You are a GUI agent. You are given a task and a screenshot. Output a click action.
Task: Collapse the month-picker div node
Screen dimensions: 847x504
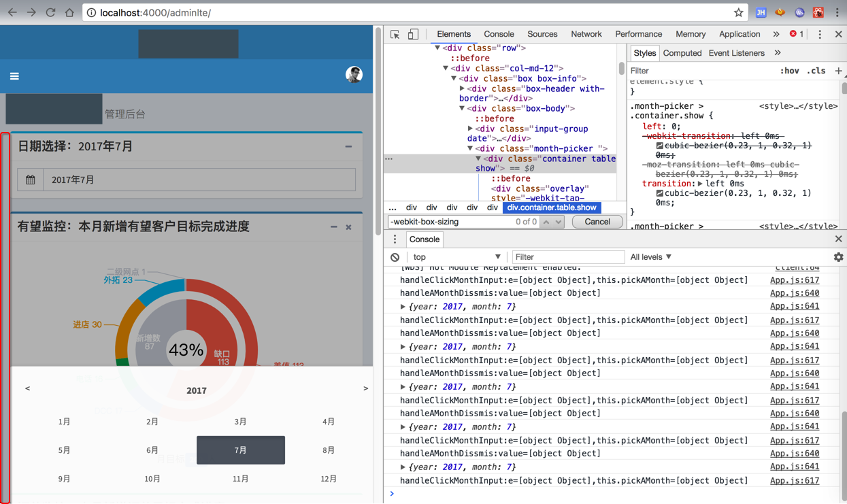[470, 149]
